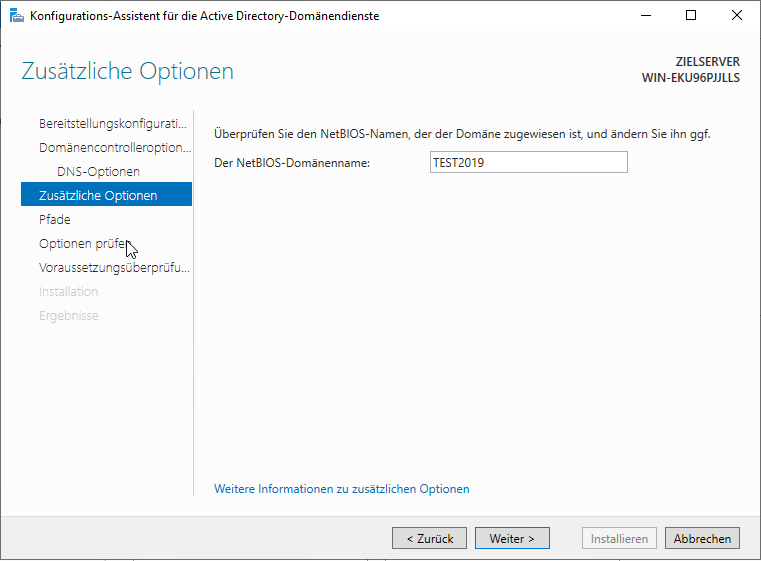Screen dimensions: 761x561
Task: Click the wizard icon in the title bar
Action: [16, 16]
